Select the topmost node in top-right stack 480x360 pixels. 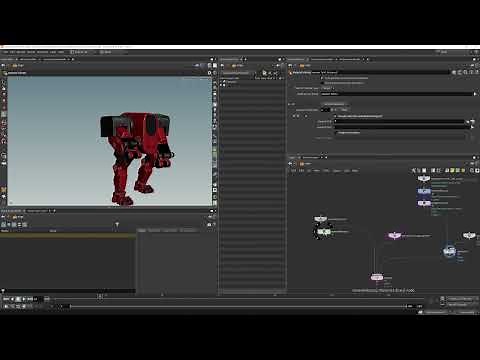[x=424, y=178]
